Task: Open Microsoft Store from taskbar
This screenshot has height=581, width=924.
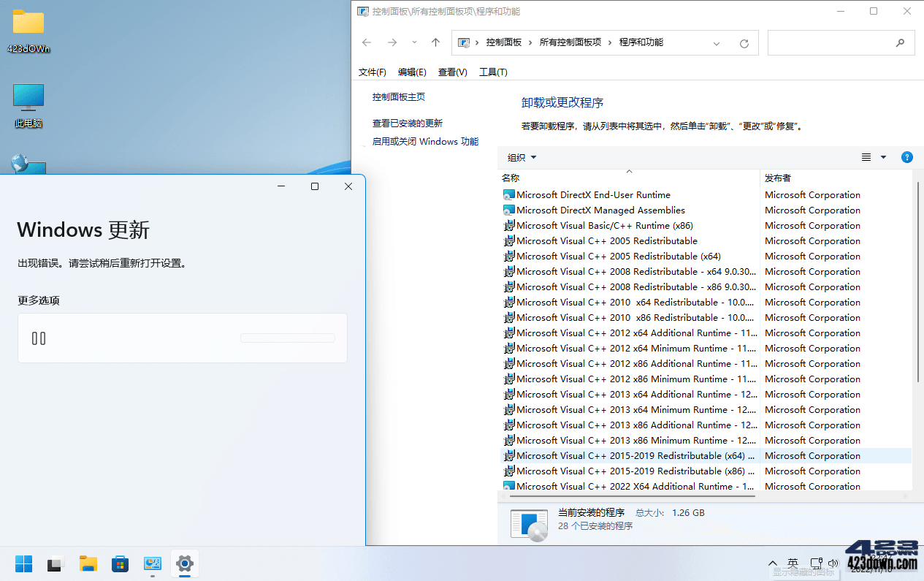Action: pos(120,563)
